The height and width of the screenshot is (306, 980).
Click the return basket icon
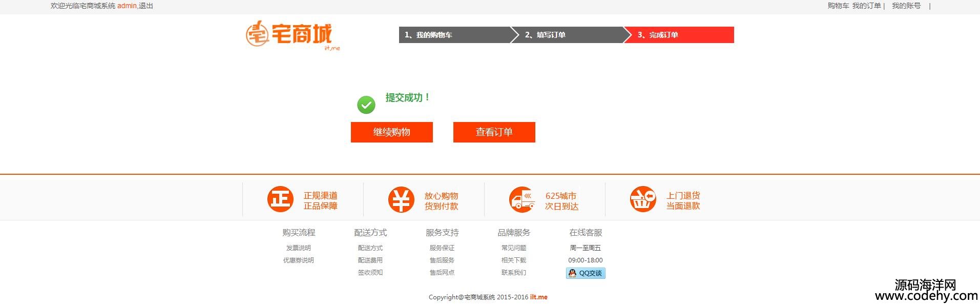click(x=643, y=199)
